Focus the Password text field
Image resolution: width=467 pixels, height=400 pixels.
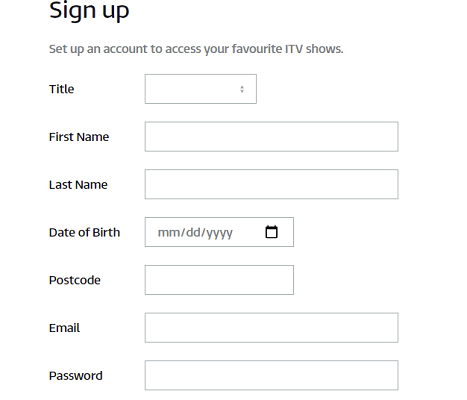[x=271, y=375]
